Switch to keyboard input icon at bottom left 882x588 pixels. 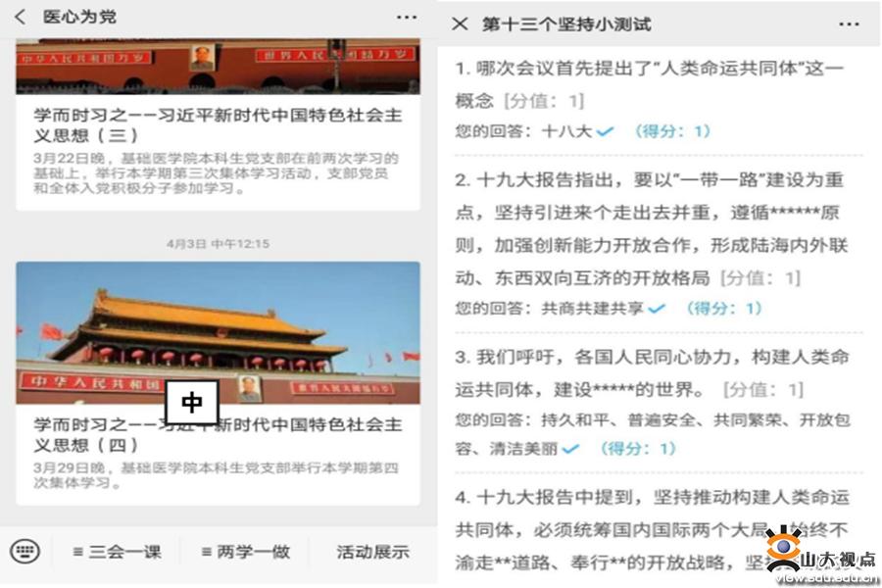click(24, 551)
